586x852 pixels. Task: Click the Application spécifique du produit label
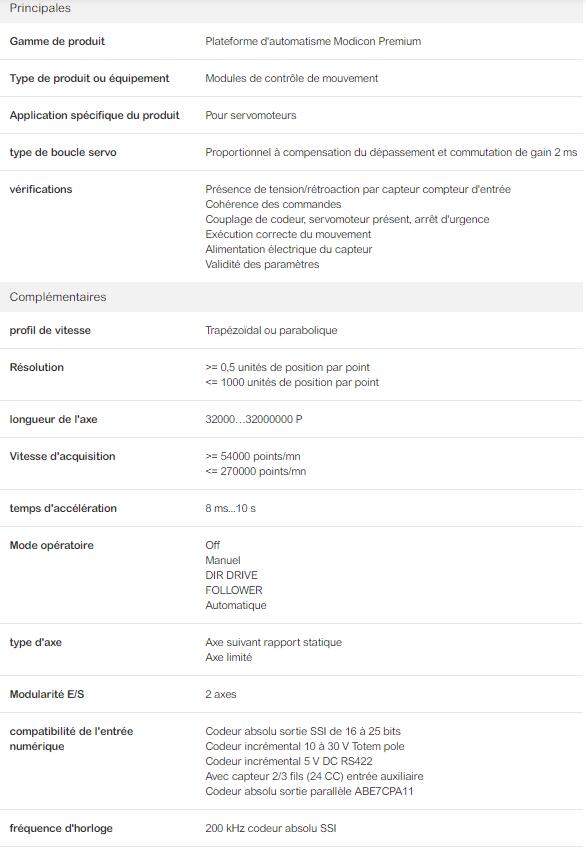95,115
